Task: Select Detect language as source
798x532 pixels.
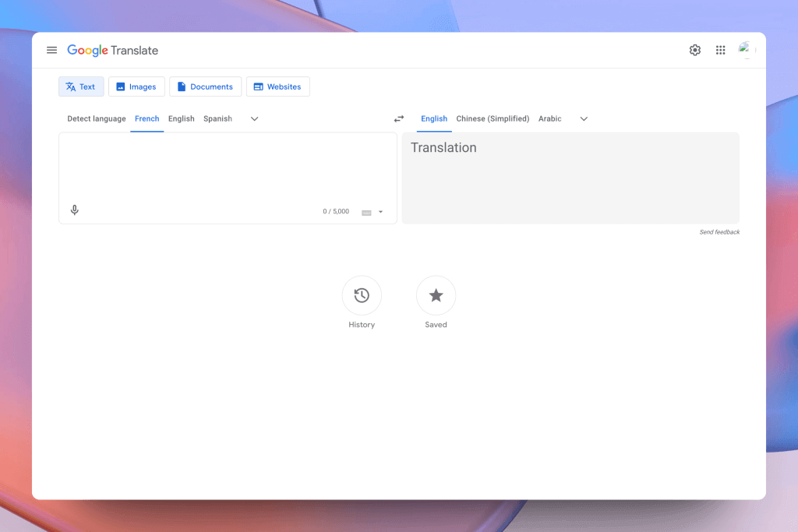Action: (97, 119)
